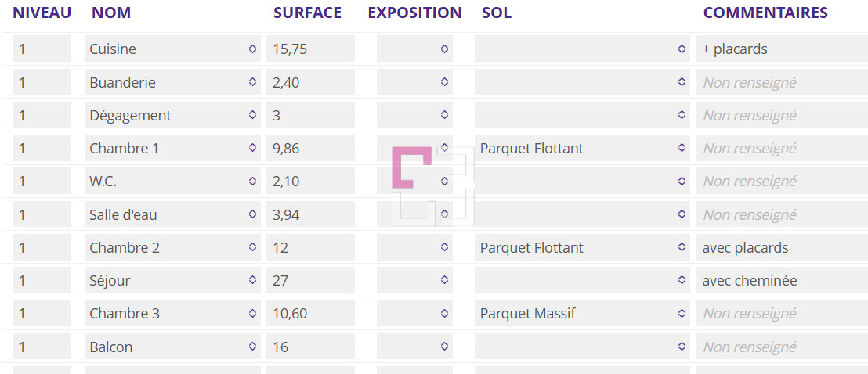
Task: Open the Séjour exposition selector
Action: (x=414, y=281)
